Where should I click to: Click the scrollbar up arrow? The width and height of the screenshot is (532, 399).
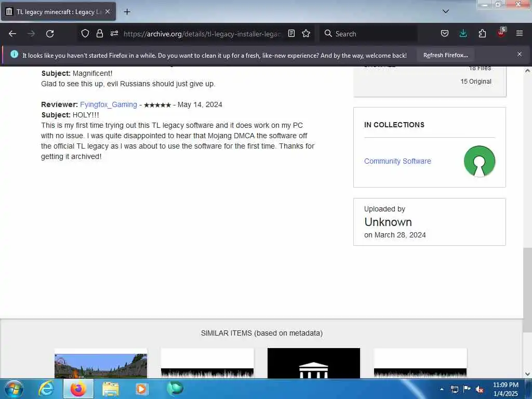coord(528,71)
